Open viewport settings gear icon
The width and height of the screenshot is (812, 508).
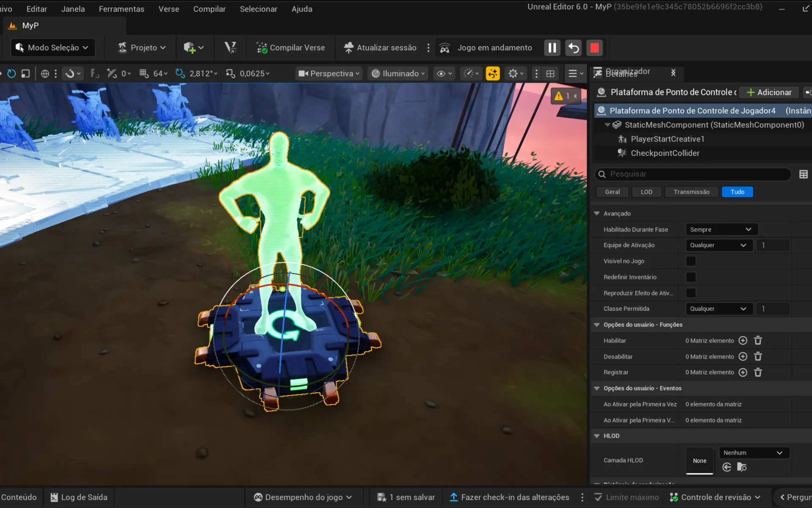coord(516,74)
